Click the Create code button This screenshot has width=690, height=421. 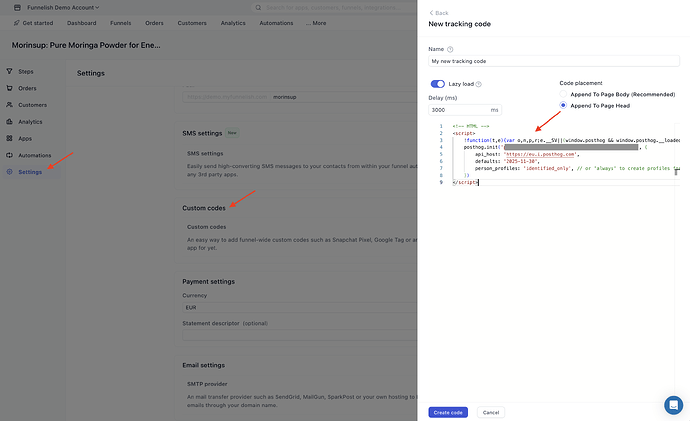click(447, 412)
